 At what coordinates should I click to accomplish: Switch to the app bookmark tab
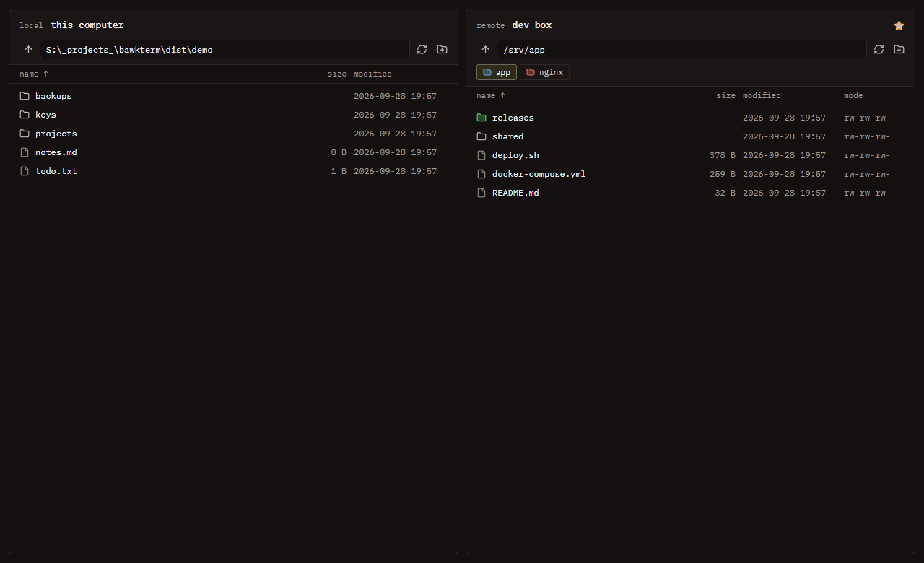pyautogui.click(x=497, y=72)
